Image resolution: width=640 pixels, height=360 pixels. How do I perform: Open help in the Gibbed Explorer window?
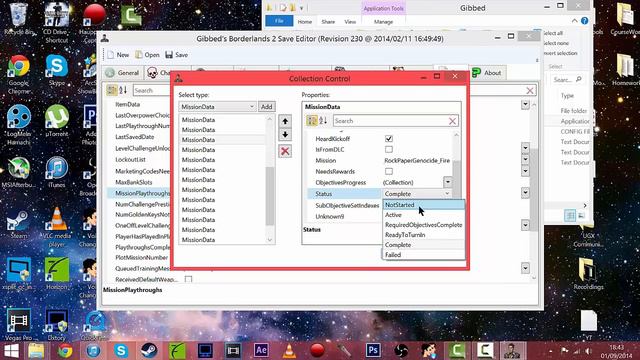584,21
